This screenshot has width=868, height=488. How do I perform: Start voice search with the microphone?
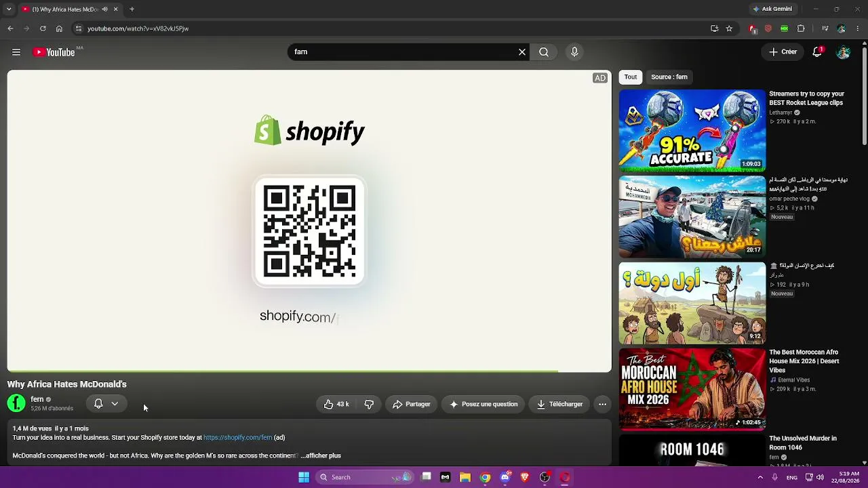pyautogui.click(x=574, y=52)
